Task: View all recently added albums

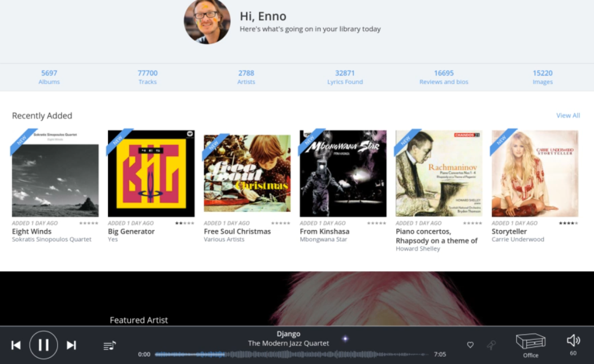Action: (568, 115)
